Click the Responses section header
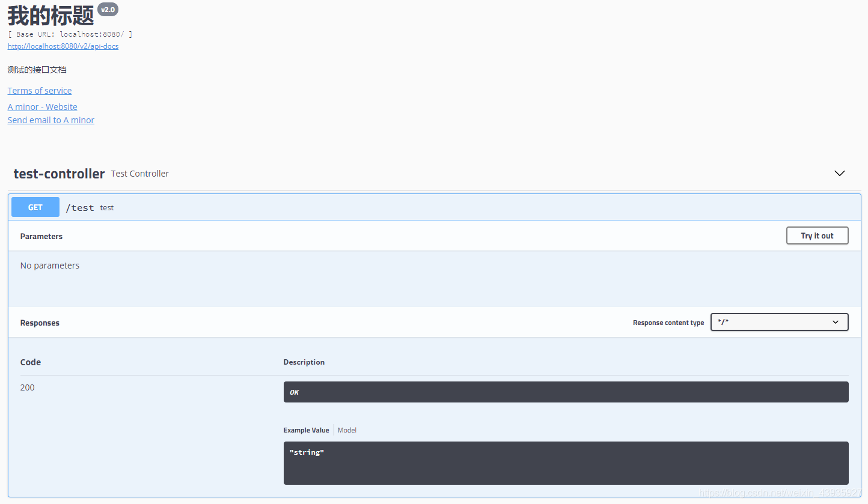The height and width of the screenshot is (504, 868). (40, 323)
